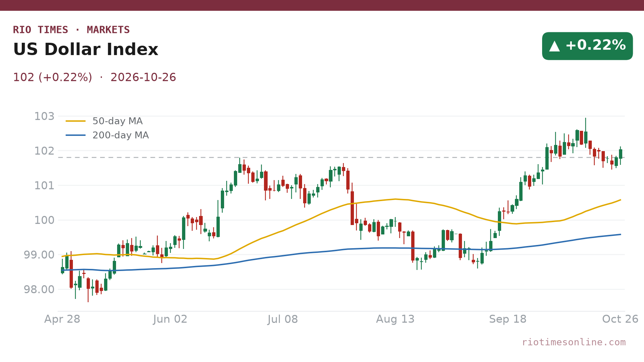
Task: Click the Apr 28 x-axis label
Action: [x=62, y=319]
